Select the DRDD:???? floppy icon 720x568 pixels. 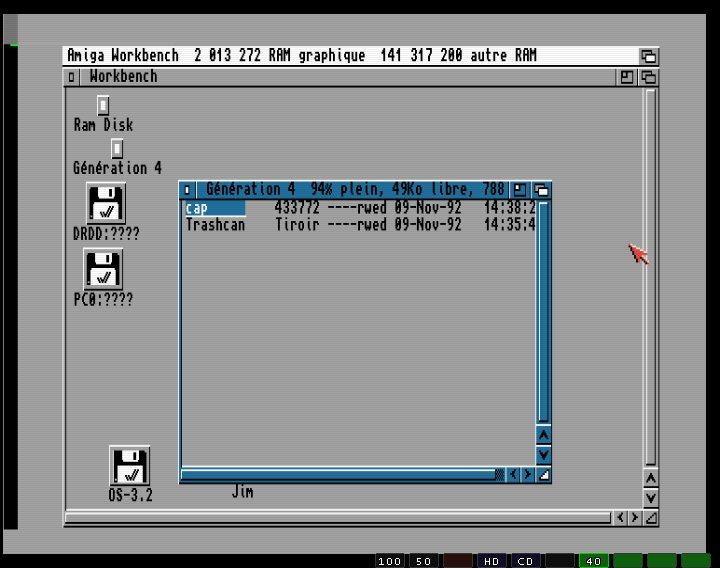click(106, 203)
